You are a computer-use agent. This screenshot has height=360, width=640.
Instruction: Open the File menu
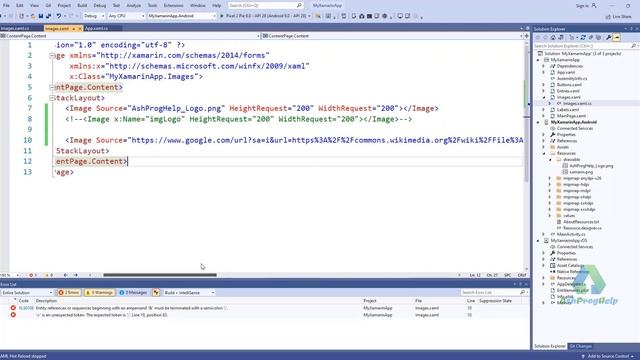click(6, 5)
